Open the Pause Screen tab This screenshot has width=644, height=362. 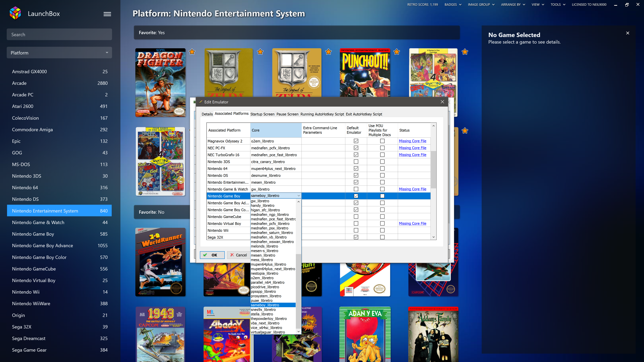pyautogui.click(x=287, y=114)
